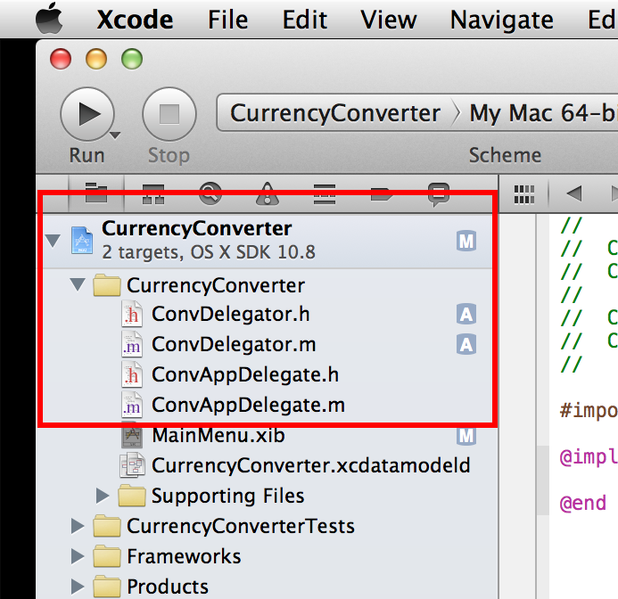Open the Debug navigator

pos(324,193)
